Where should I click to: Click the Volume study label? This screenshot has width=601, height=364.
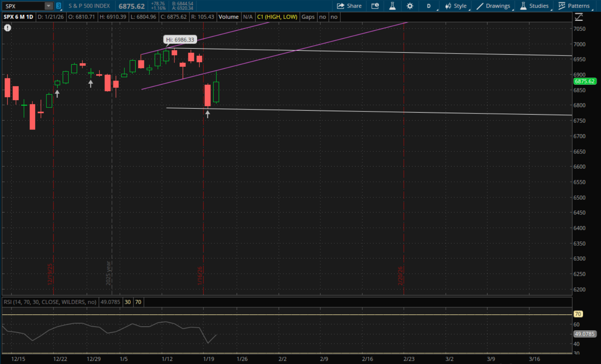[228, 17]
